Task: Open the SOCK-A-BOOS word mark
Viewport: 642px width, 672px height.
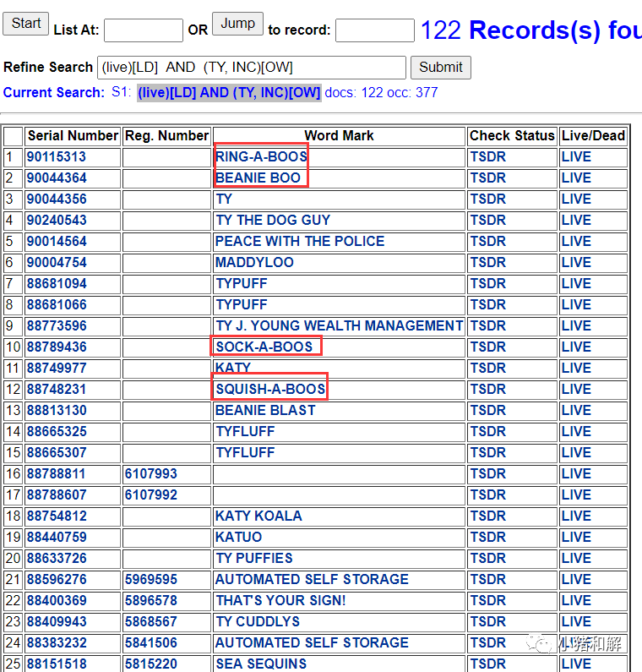Action: [x=264, y=347]
